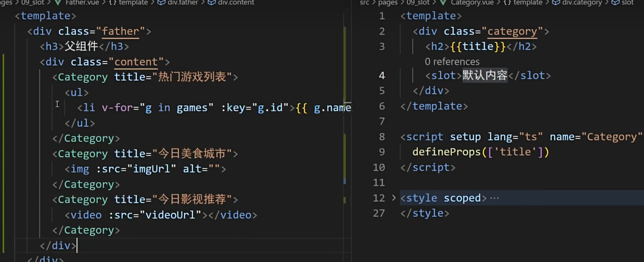Expand the folded style scoped block

[x=394, y=198]
